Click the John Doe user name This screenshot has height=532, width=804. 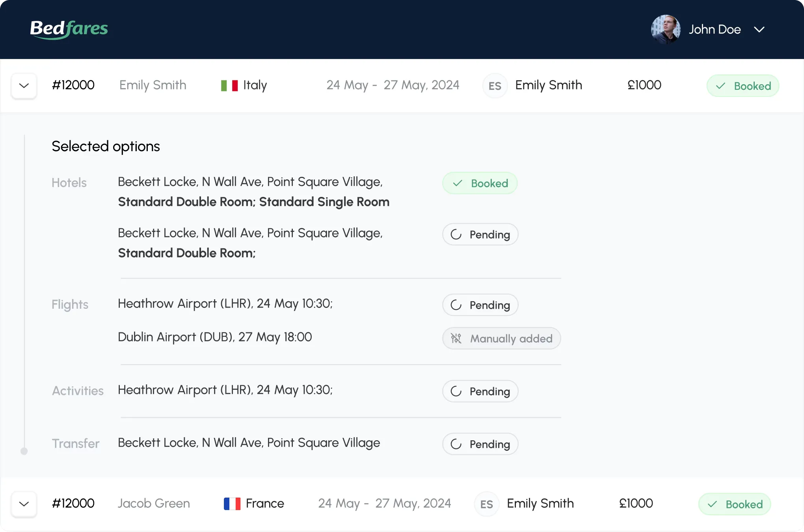point(715,30)
